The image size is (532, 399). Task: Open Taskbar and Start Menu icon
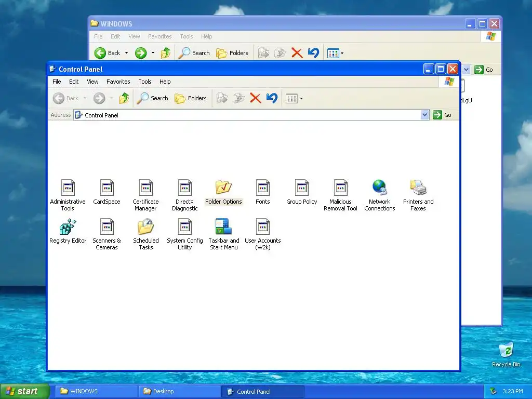pos(223,234)
